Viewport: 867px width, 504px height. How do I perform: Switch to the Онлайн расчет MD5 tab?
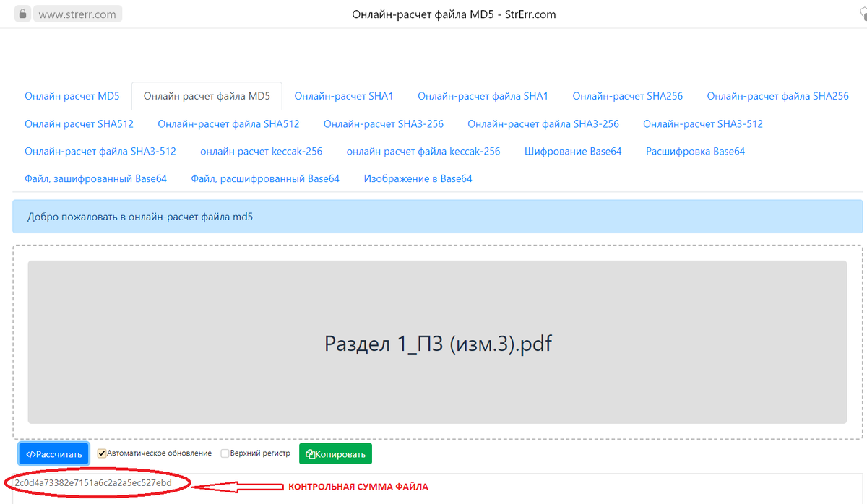coord(72,95)
